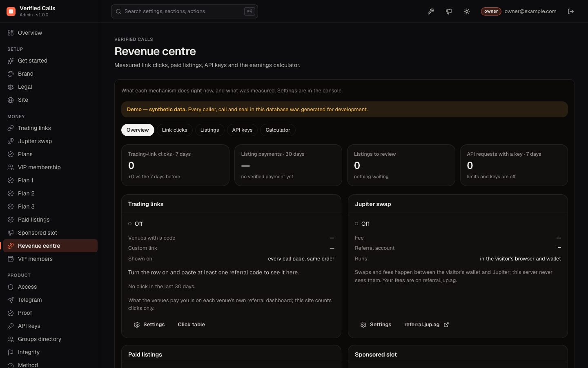588x368 pixels.
Task: Open Integrity in sidebar
Action: coord(51,352)
